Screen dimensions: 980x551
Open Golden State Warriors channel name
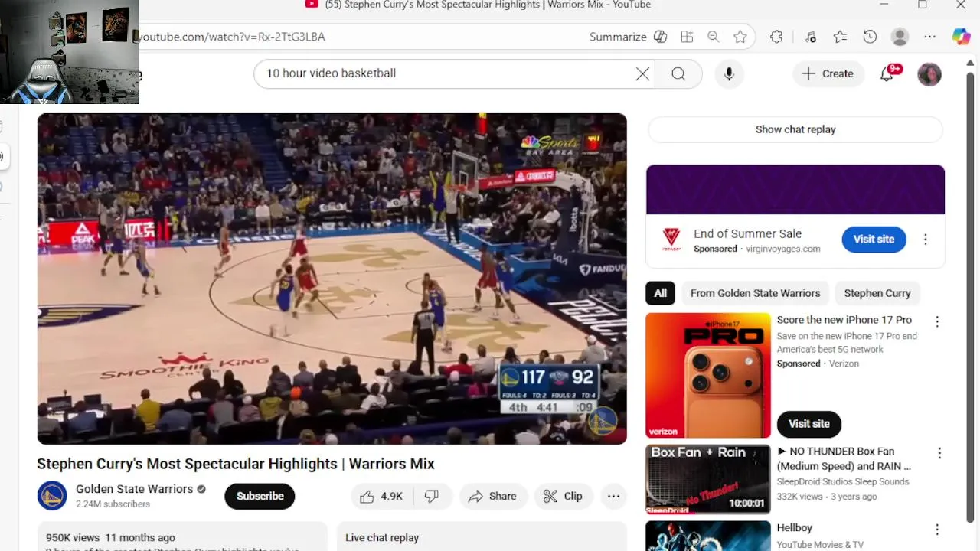click(x=134, y=489)
